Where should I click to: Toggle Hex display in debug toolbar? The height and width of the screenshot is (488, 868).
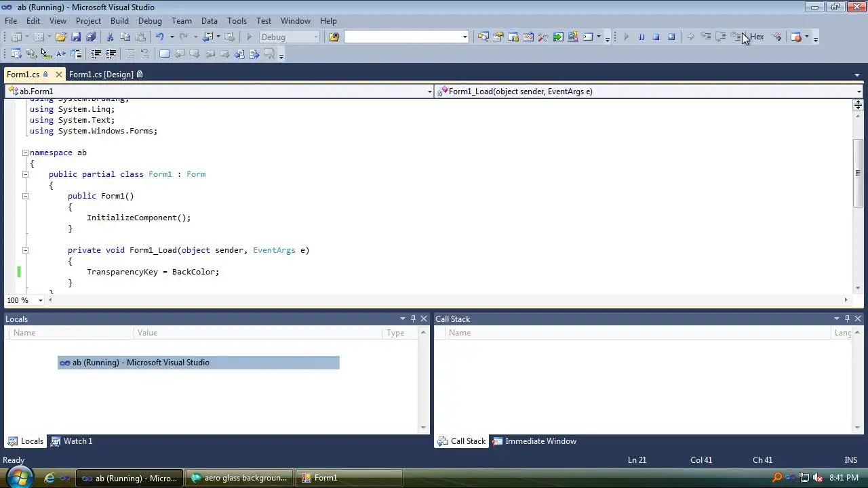pyautogui.click(x=757, y=37)
